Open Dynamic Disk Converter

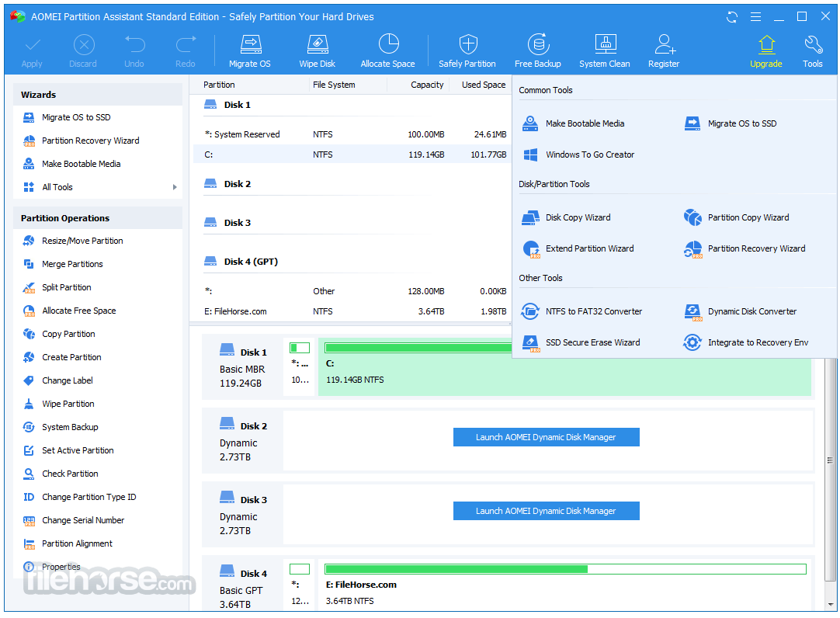click(741, 311)
